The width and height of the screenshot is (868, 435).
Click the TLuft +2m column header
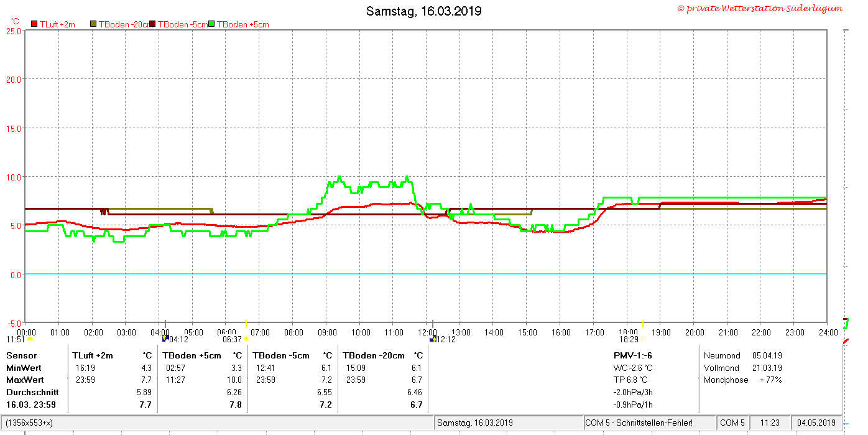pos(93,355)
